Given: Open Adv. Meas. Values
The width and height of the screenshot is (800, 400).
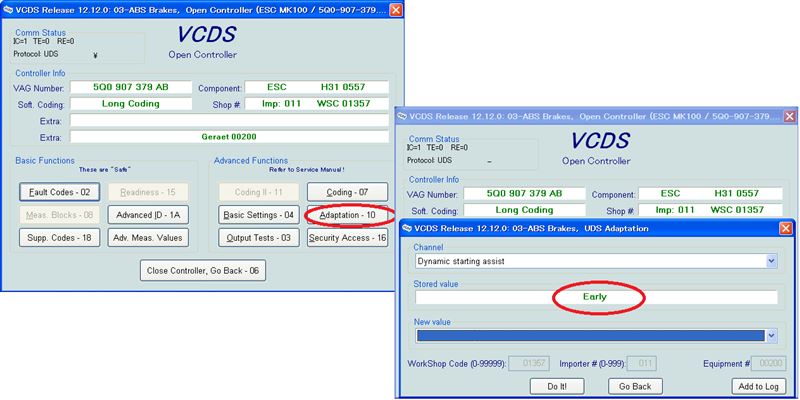Looking at the screenshot, I should pyautogui.click(x=148, y=237).
